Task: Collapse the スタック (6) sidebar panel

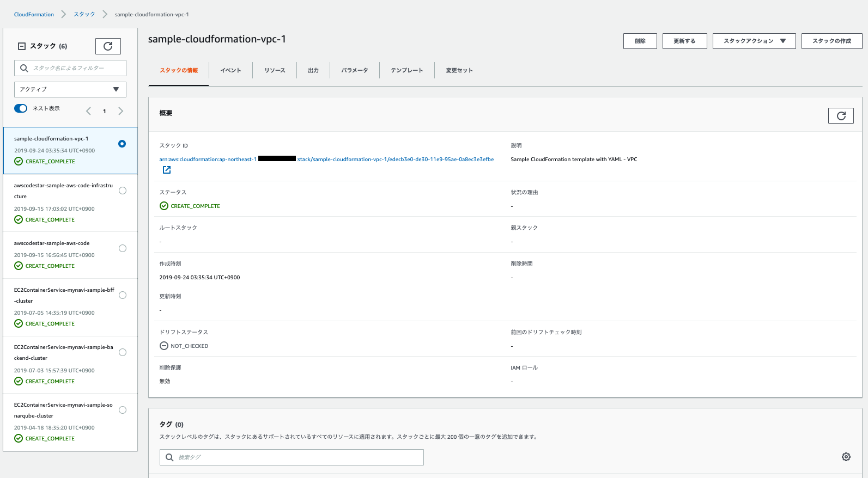Action: point(22,46)
